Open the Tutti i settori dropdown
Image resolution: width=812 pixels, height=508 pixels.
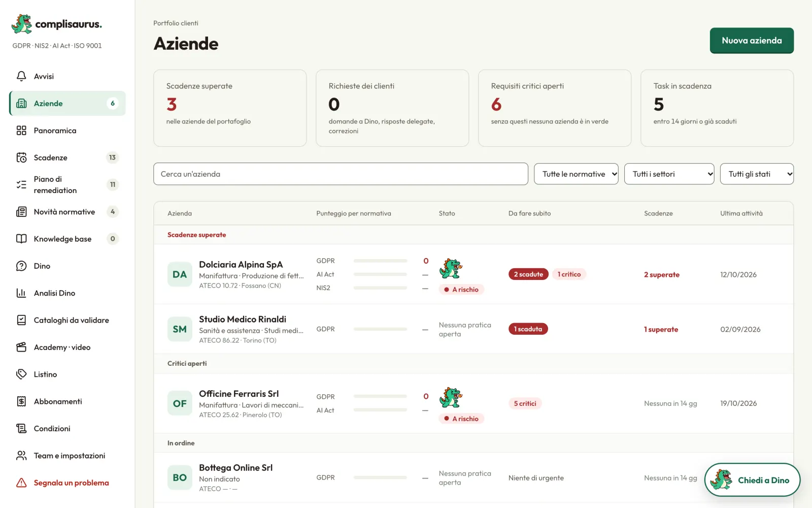[x=669, y=174]
